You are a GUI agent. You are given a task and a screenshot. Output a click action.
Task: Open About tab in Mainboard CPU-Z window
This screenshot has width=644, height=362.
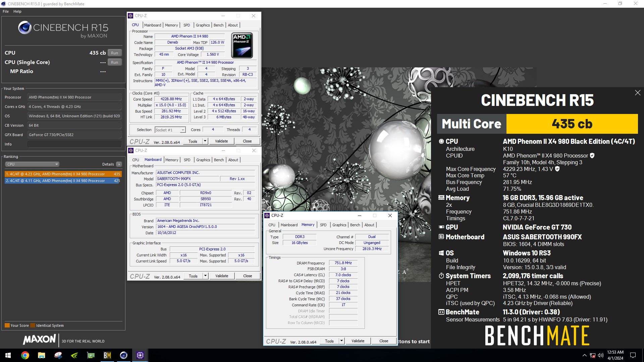pyautogui.click(x=233, y=160)
